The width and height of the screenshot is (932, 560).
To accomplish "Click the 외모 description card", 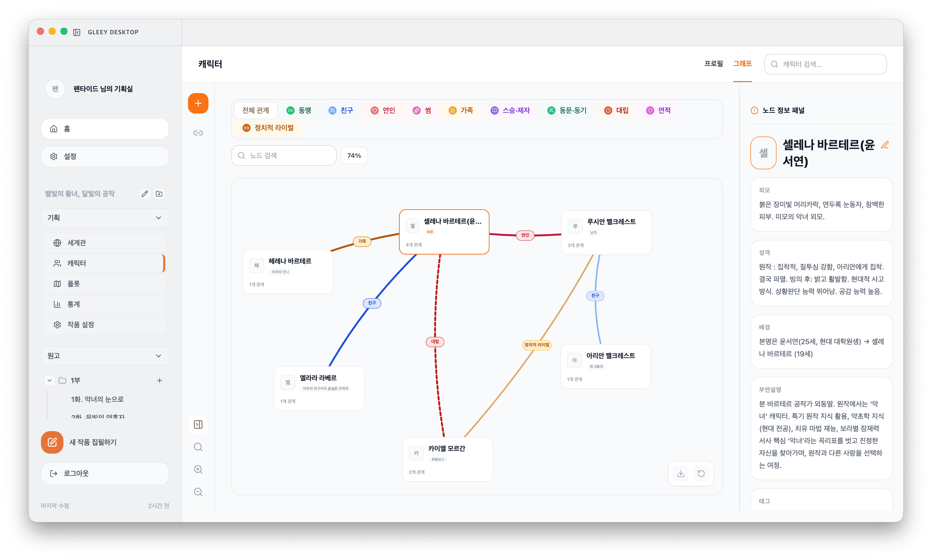I will [822, 205].
